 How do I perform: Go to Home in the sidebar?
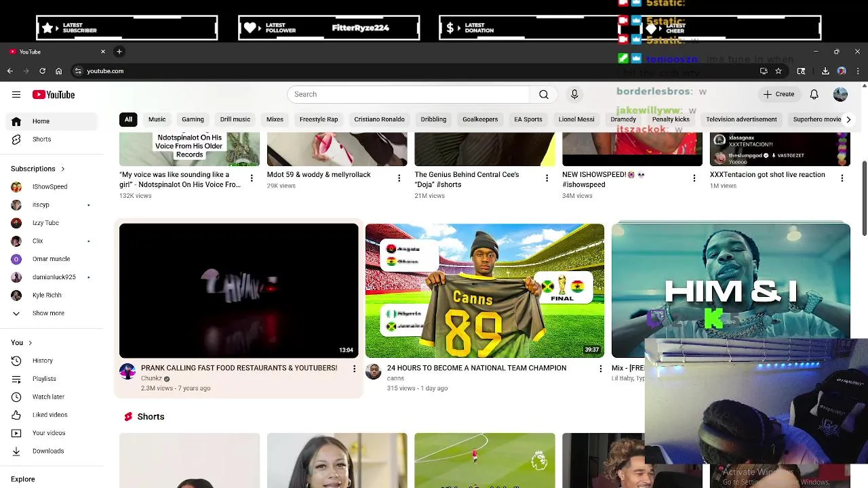(x=52, y=121)
